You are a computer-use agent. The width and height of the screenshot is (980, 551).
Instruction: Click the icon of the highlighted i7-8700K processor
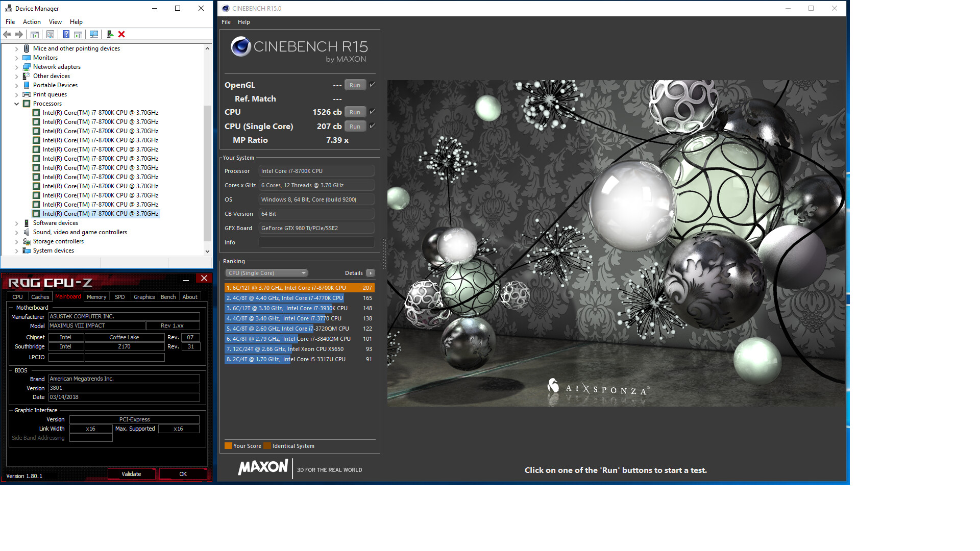(36, 214)
